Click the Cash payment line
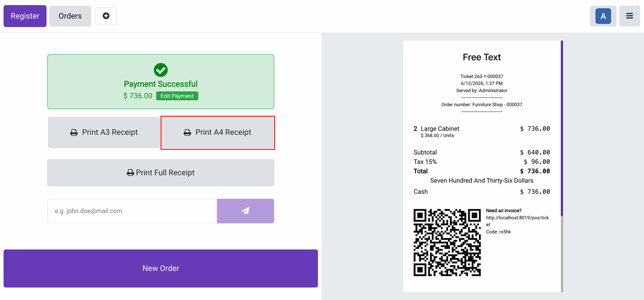Viewport: 644px width, 300px height. 482,192
